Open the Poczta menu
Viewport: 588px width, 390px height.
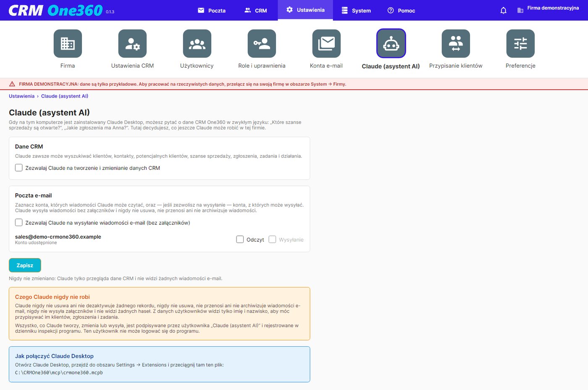(x=212, y=11)
